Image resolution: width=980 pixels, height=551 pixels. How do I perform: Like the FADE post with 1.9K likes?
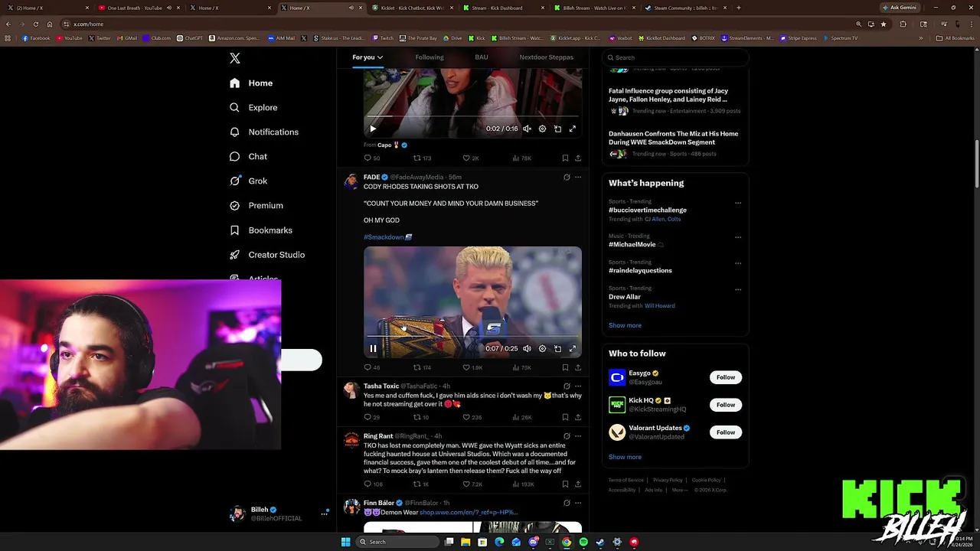[x=472, y=367]
